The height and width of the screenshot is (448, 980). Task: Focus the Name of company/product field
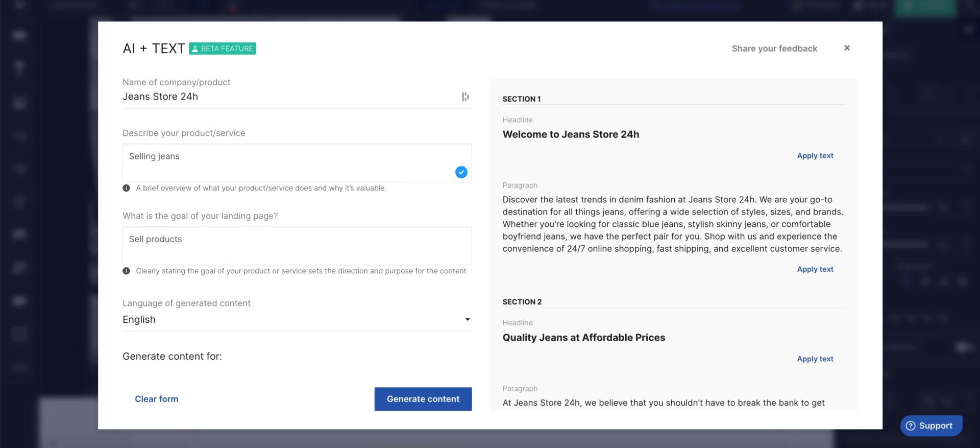tap(288, 97)
